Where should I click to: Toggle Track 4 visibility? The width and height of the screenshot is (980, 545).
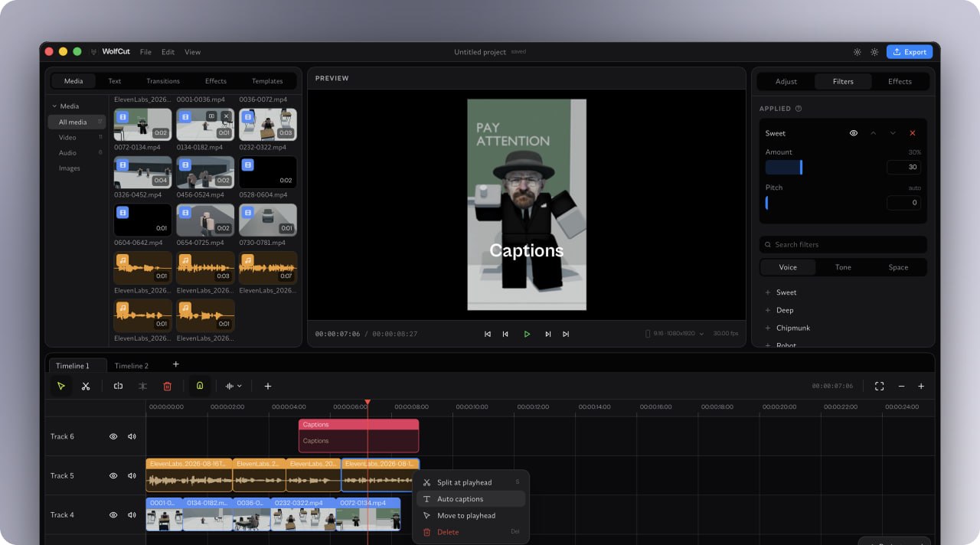[x=113, y=515]
